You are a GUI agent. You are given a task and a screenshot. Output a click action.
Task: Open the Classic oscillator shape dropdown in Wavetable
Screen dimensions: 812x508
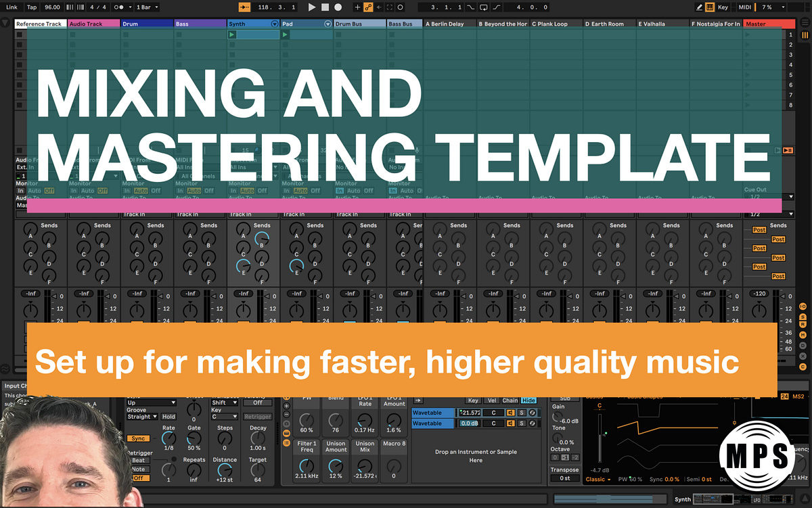597,479
